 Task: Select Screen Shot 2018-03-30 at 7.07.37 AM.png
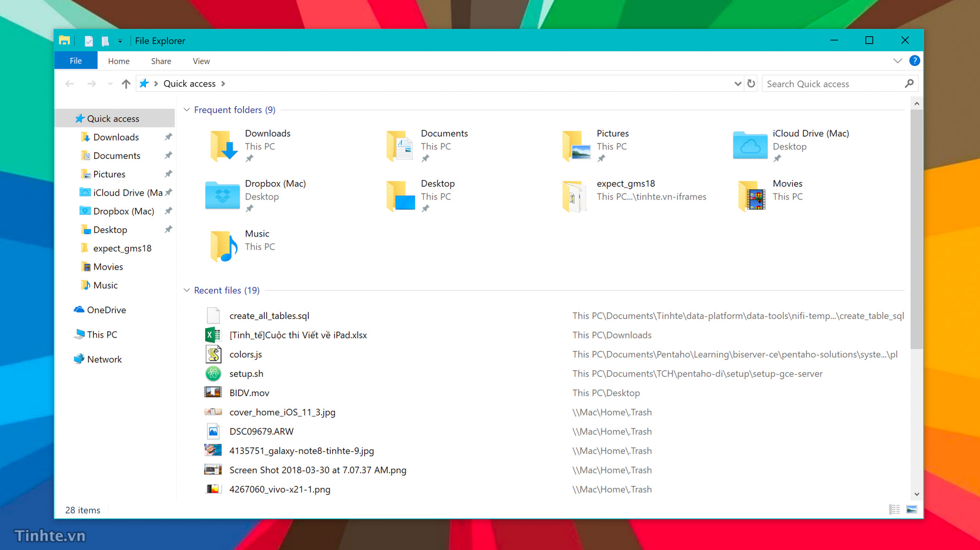[317, 470]
